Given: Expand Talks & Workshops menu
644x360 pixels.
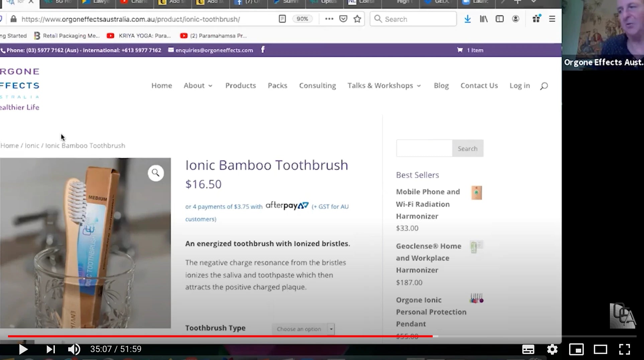Looking at the screenshot, I should point(384,86).
